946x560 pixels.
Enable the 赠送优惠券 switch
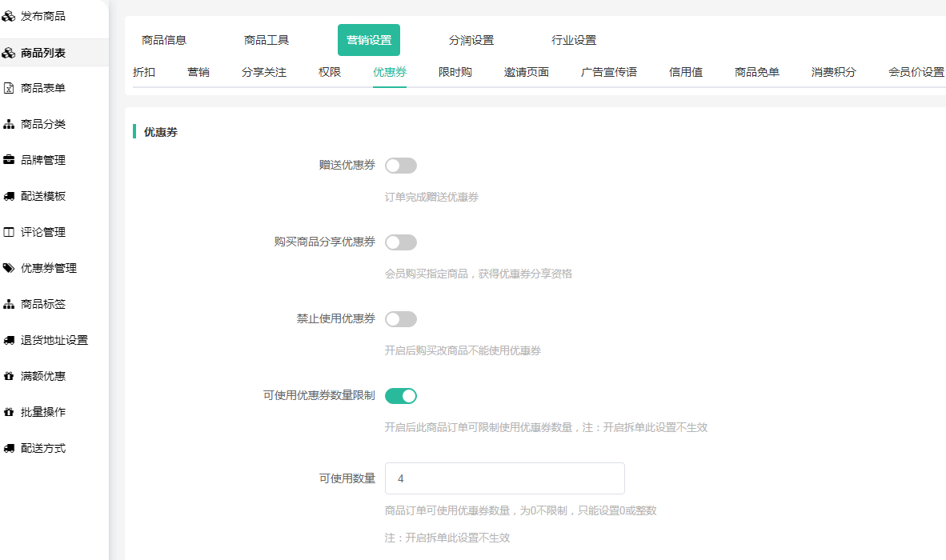coord(400,166)
